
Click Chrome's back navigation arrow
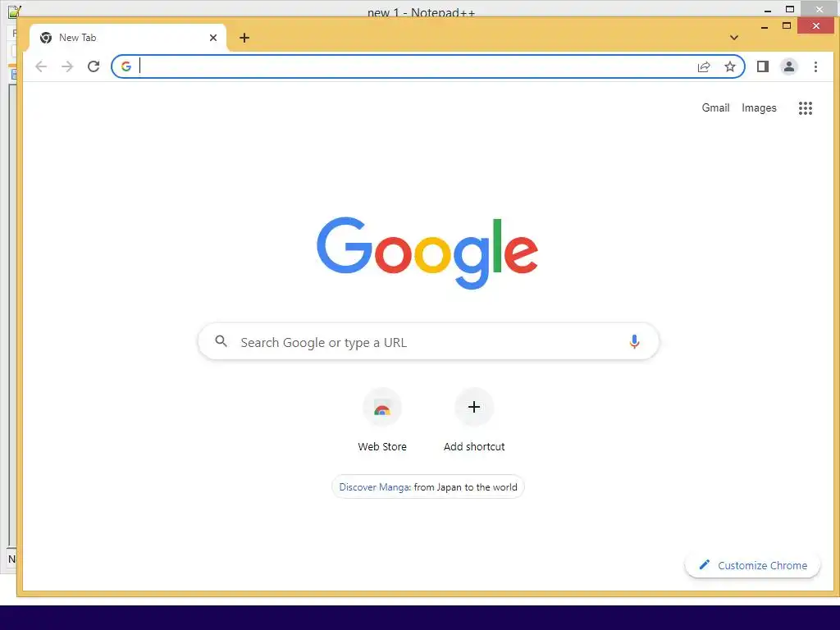click(x=41, y=66)
